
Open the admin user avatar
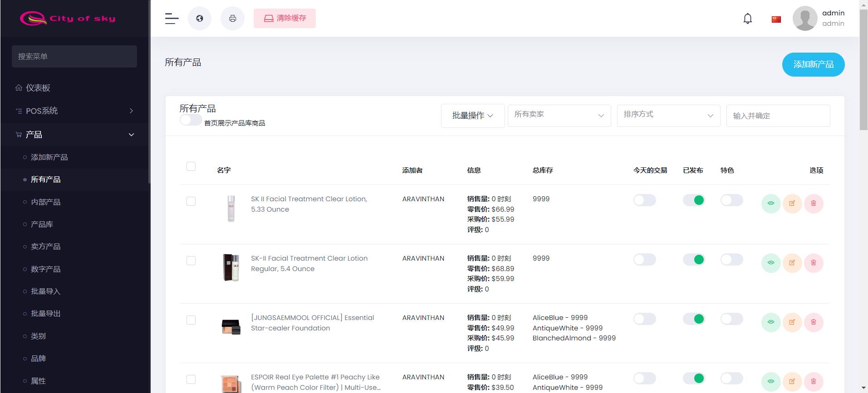[805, 19]
